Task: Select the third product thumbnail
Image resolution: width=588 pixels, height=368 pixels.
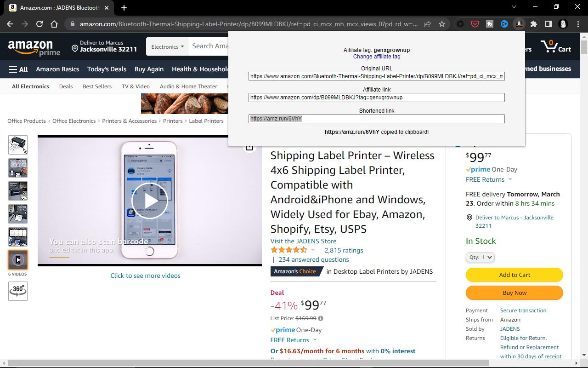Action: [x=18, y=191]
